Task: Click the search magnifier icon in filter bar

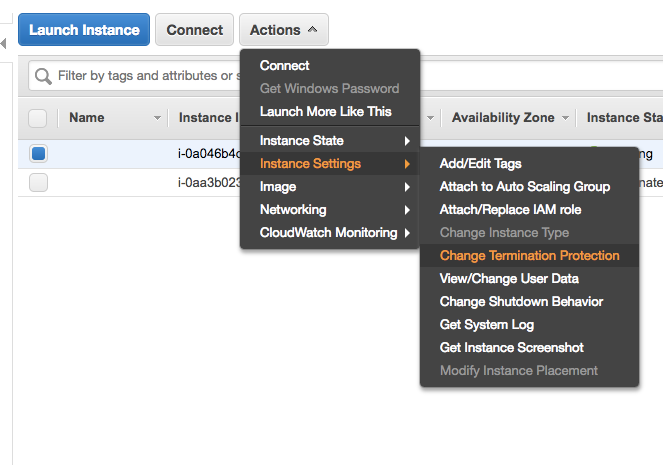Action: pos(43,77)
